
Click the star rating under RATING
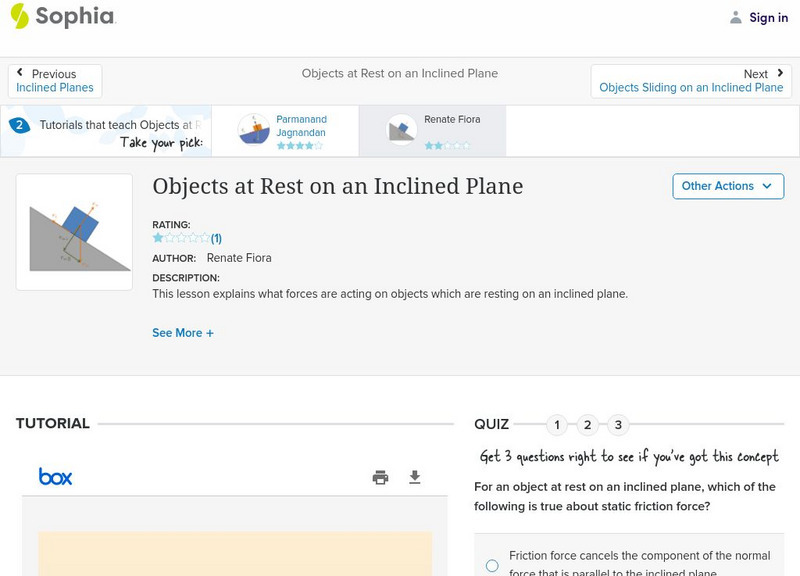click(x=181, y=239)
